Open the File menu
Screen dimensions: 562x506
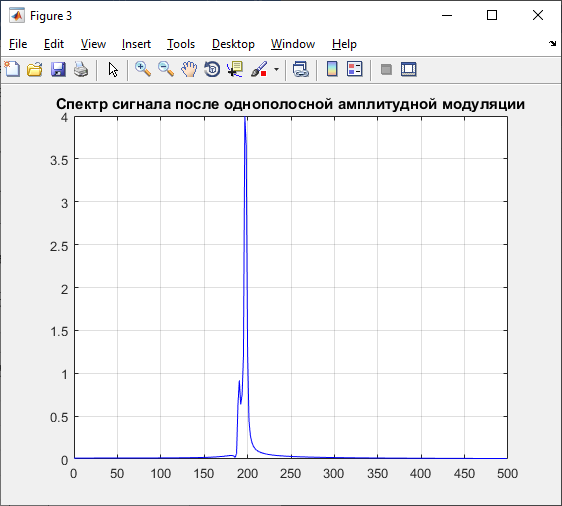coord(18,44)
